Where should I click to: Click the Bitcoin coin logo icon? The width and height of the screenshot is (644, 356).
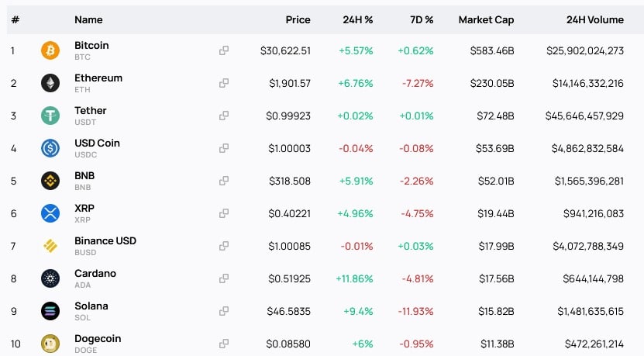(50, 50)
